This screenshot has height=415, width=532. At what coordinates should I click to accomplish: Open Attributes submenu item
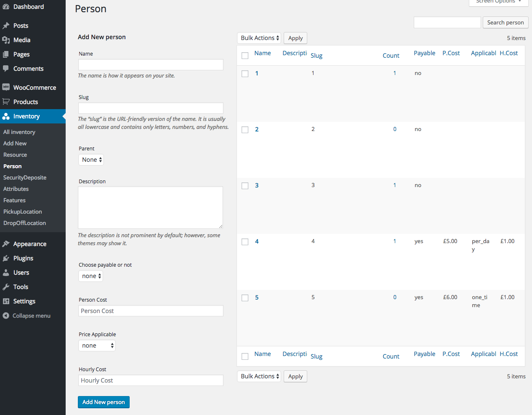[16, 189]
